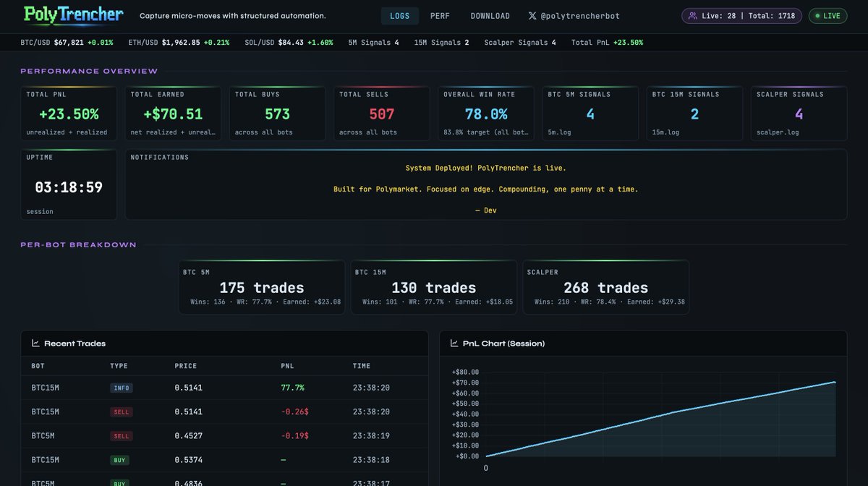Click the PNL column header
The height and width of the screenshot is (486, 868).
click(x=288, y=366)
